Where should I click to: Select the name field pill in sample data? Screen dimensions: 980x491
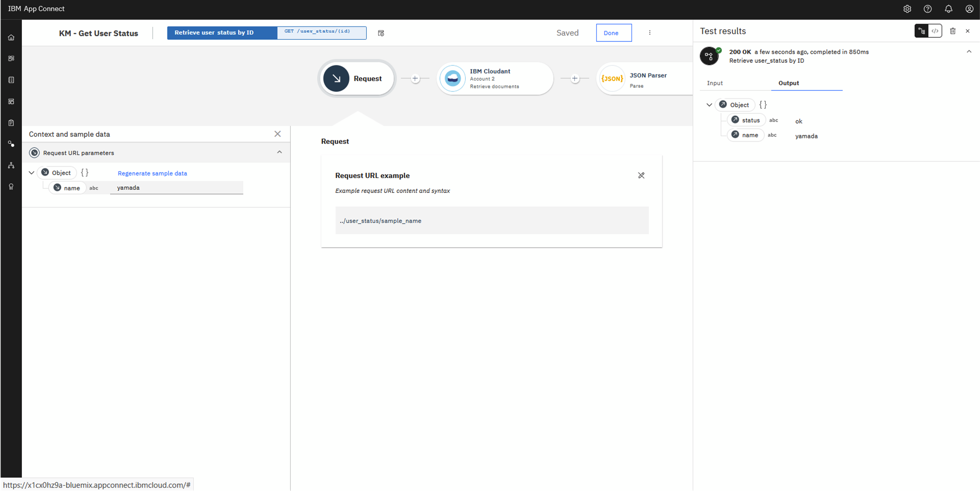coord(67,188)
